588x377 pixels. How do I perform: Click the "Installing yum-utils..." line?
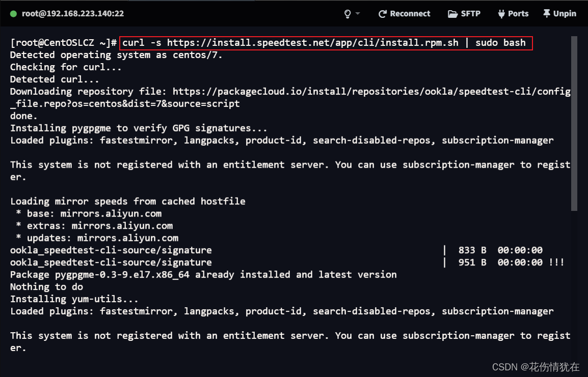pos(74,300)
